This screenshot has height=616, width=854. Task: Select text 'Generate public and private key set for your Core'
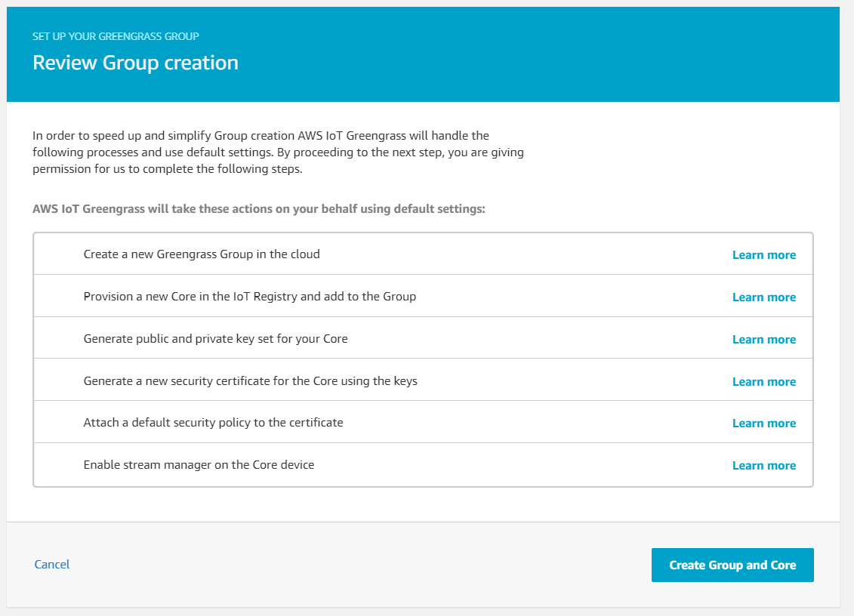point(215,339)
